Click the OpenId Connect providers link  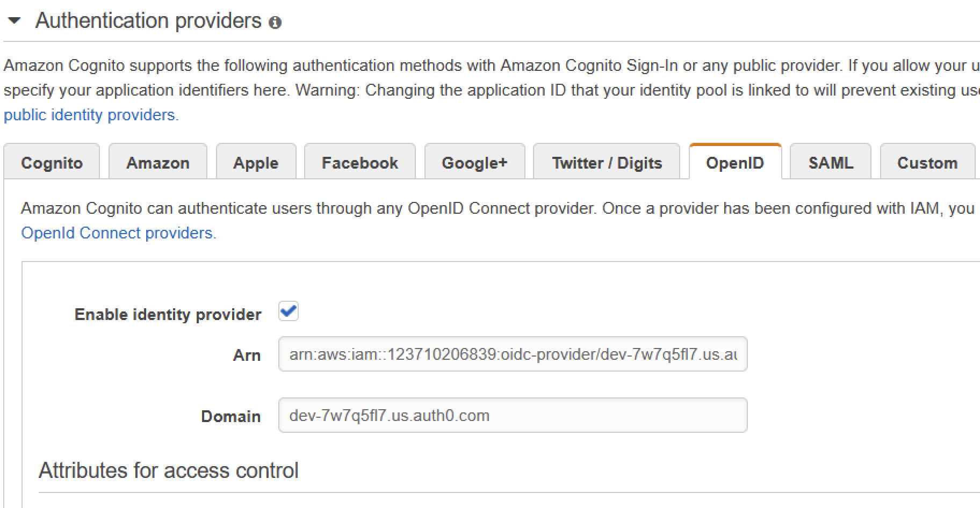119,233
